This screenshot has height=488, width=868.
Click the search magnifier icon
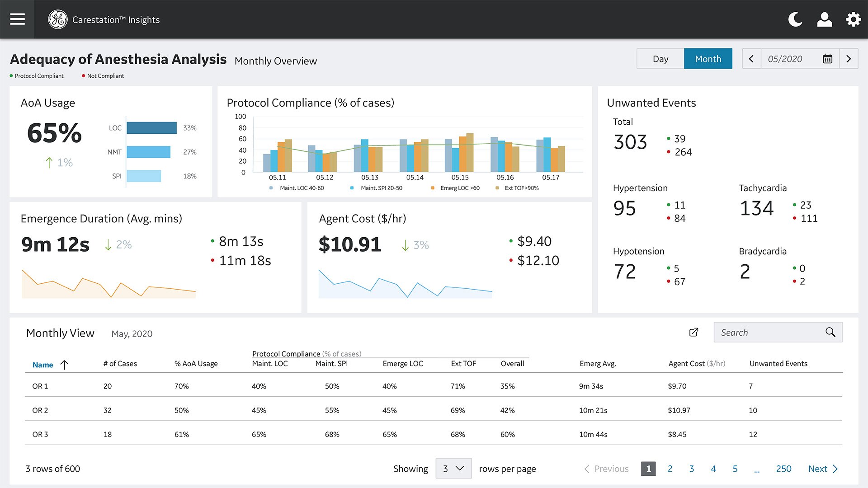click(x=830, y=333)
